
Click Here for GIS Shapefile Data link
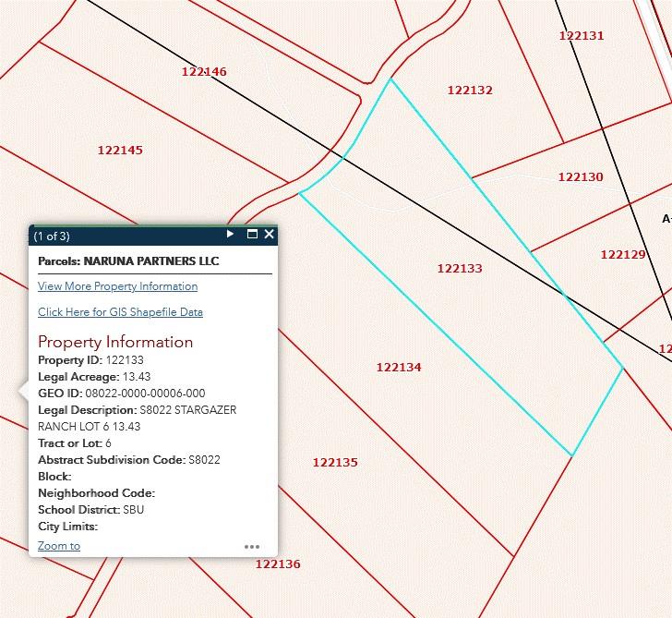pyautogui.click(x=120, y=312)
